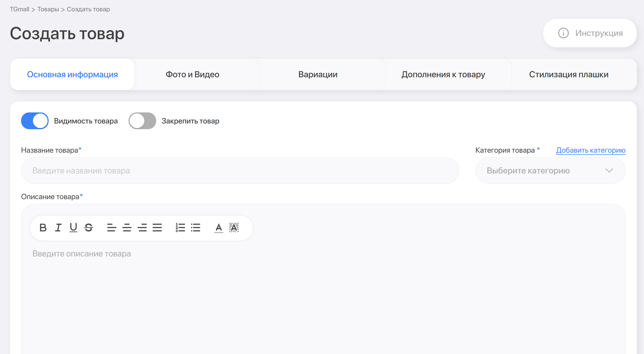
Task: Insert a numbered list
Action: tap(180, 228)
